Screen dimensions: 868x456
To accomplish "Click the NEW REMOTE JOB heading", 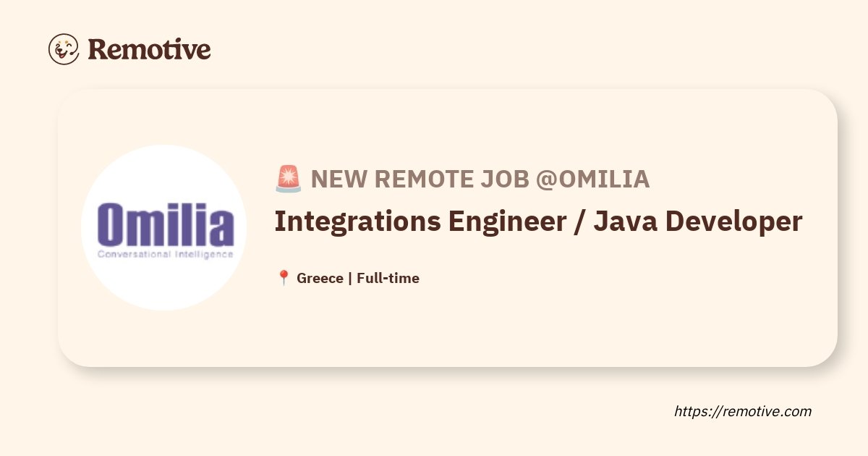I will click(x=420, y=179).
